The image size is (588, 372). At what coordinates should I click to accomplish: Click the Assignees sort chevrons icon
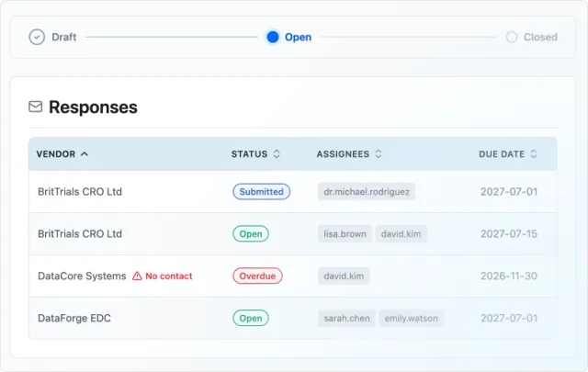pos(379,154)
